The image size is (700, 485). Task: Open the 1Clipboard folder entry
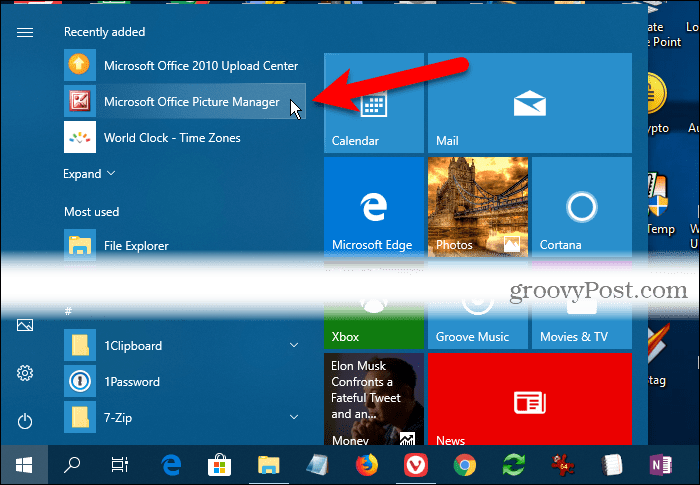point(184,345)
